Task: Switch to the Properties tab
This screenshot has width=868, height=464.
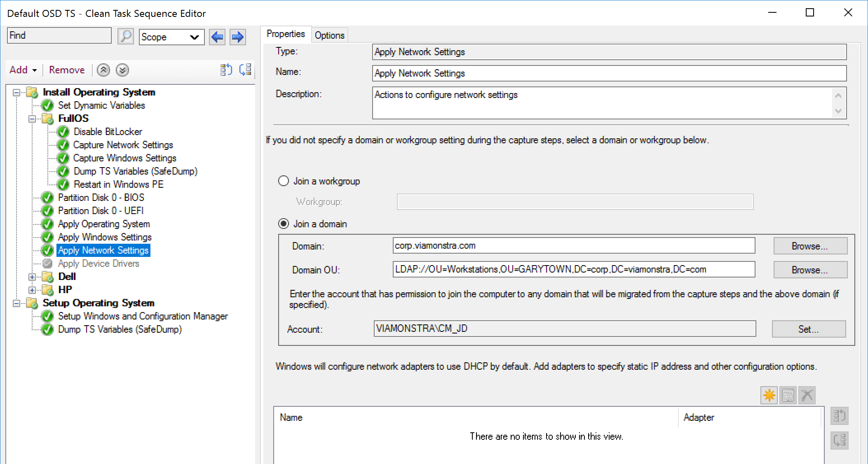Action: 285,34
